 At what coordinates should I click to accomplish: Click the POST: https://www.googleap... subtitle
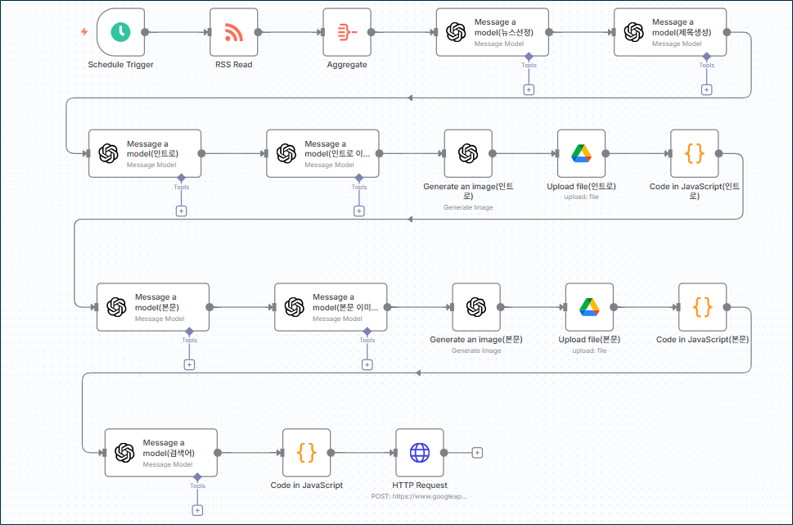coord(419,496)
